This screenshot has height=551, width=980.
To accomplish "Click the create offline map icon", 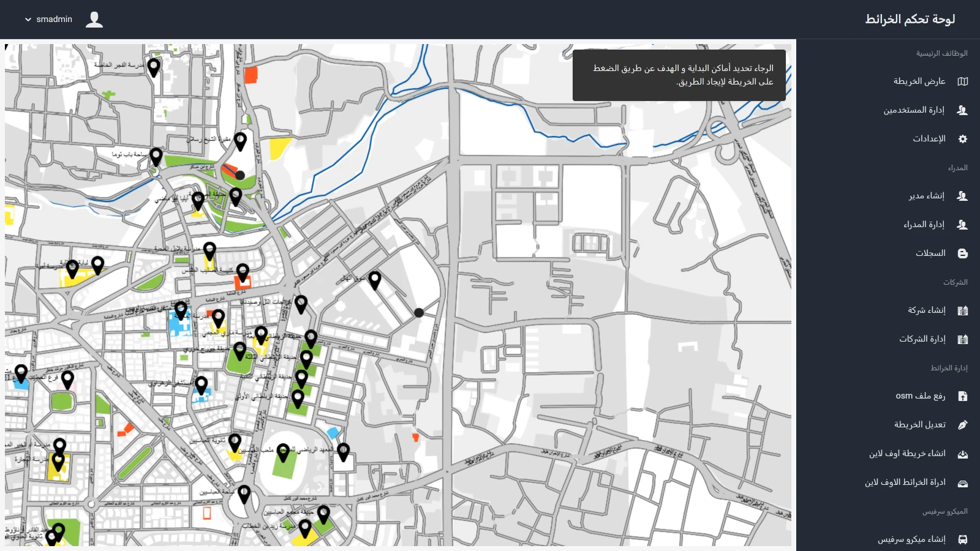I will 963,454.
